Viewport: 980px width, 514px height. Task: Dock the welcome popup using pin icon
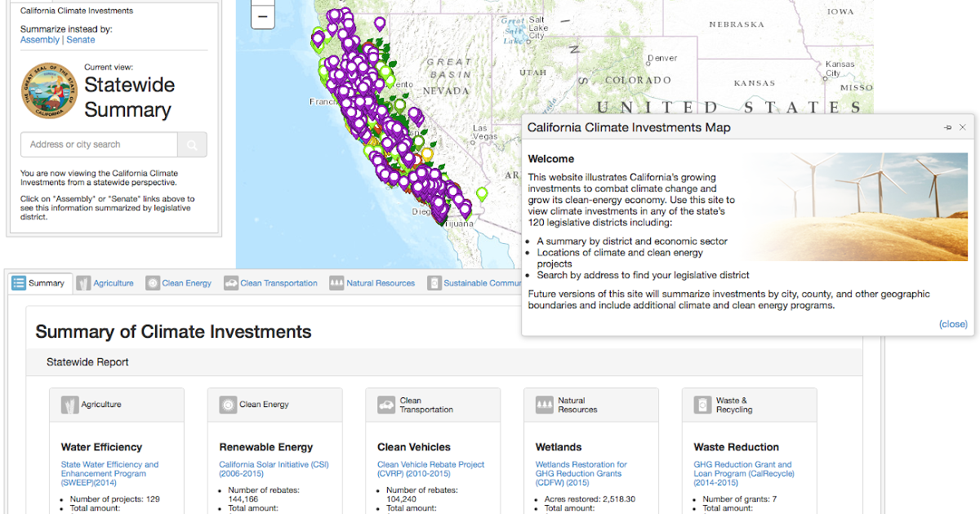tap(948, 127)
